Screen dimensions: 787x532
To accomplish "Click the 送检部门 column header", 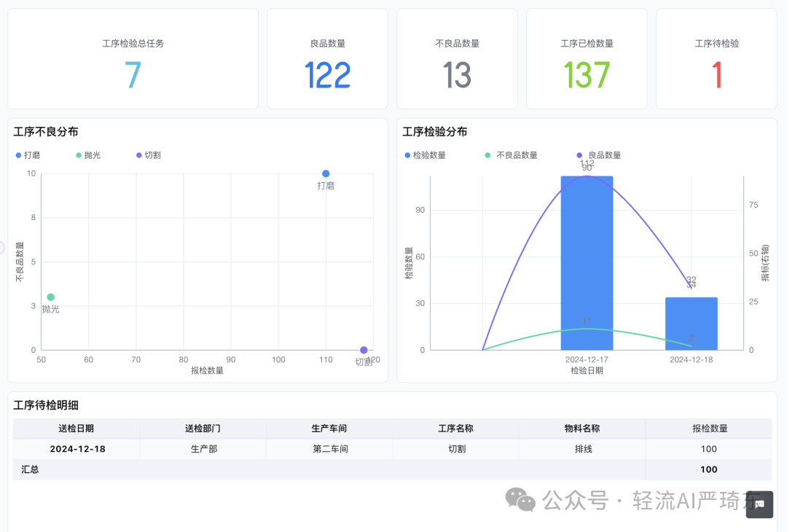I will coord(203,428).
